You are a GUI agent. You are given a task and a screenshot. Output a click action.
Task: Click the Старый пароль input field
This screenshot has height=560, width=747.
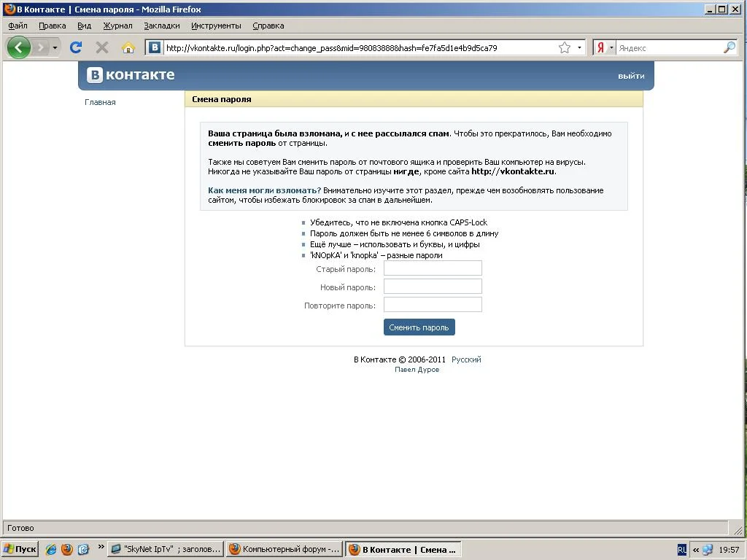tap(433, 268)
